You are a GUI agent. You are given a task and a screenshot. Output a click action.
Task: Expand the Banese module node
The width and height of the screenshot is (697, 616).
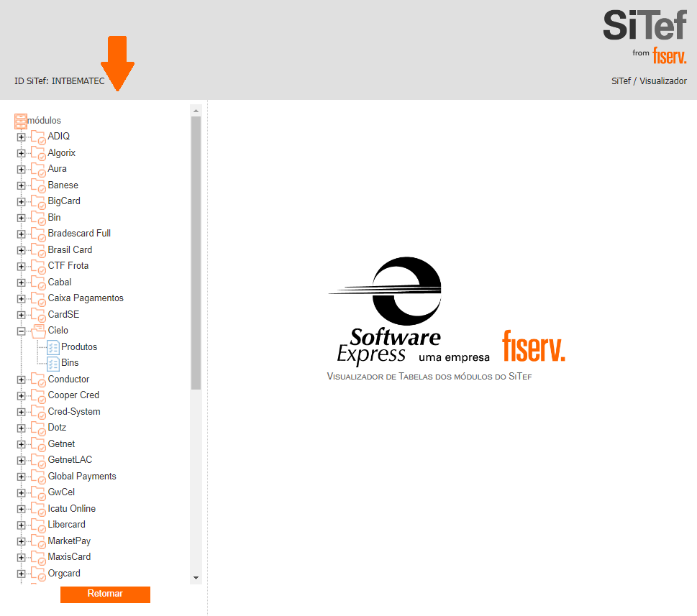(21, 185)
